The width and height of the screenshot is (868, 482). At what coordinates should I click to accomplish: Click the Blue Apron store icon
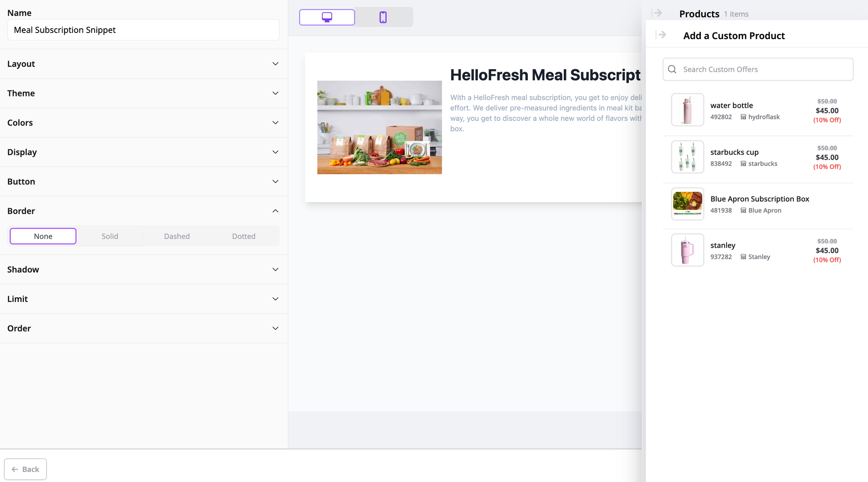[743, 210]
